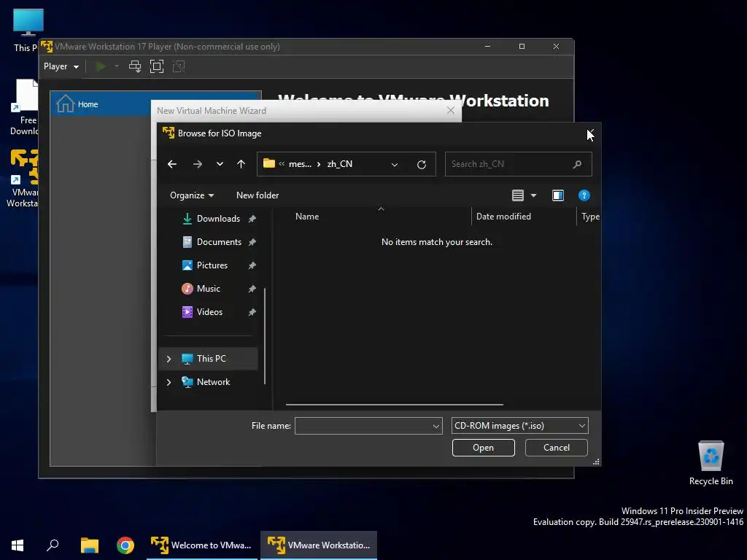Click resize grip of file dialog
The width and height of the screenshot is (747, 560).
coord(596,462)
